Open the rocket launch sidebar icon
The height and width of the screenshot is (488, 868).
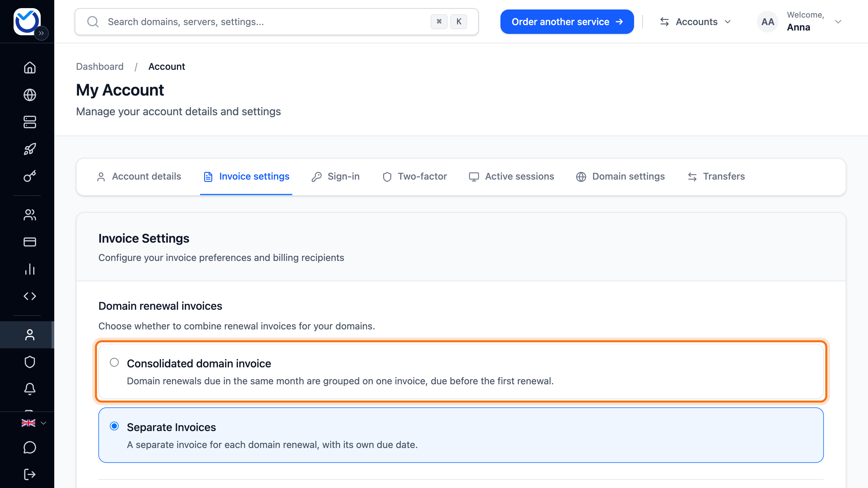[x=30, y=149]
